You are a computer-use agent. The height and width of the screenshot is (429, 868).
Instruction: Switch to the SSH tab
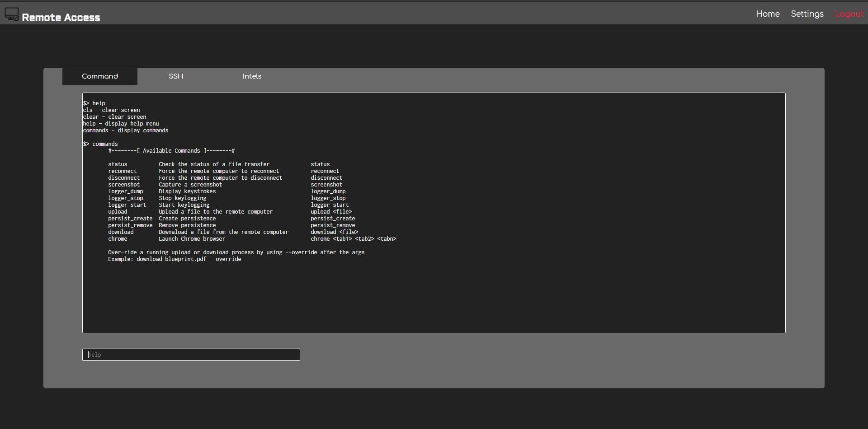point(176,76)
